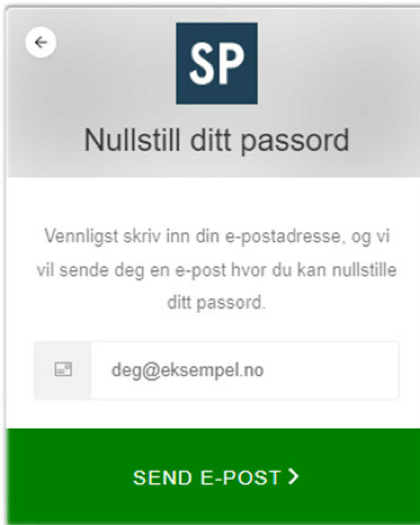Click the grey box at the email field's left
Viewport: 420px width, 525px height.
(x=62, y=370)
